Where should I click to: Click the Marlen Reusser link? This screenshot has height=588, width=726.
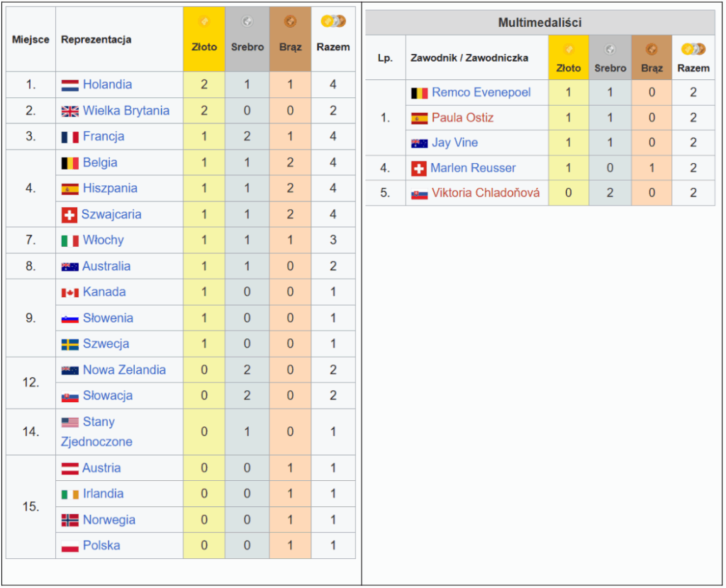(473, 168)
